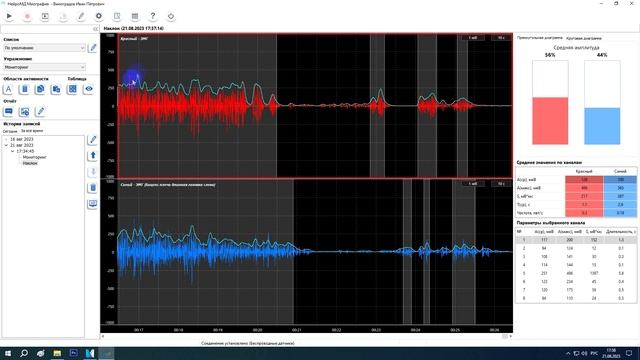Click the greyed down-arrow import icon
The height and width of the screenshot is (360, 640).
point(93,172)
